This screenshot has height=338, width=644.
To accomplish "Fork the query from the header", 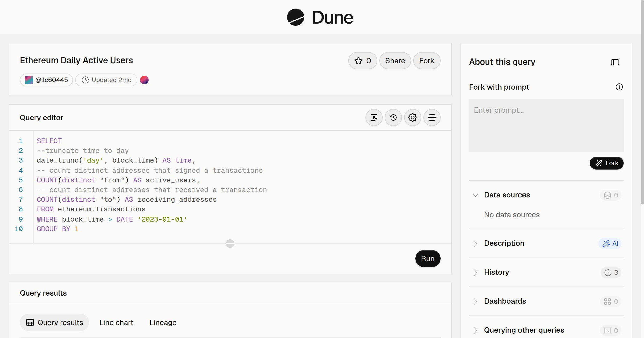I will coord(427,61).
